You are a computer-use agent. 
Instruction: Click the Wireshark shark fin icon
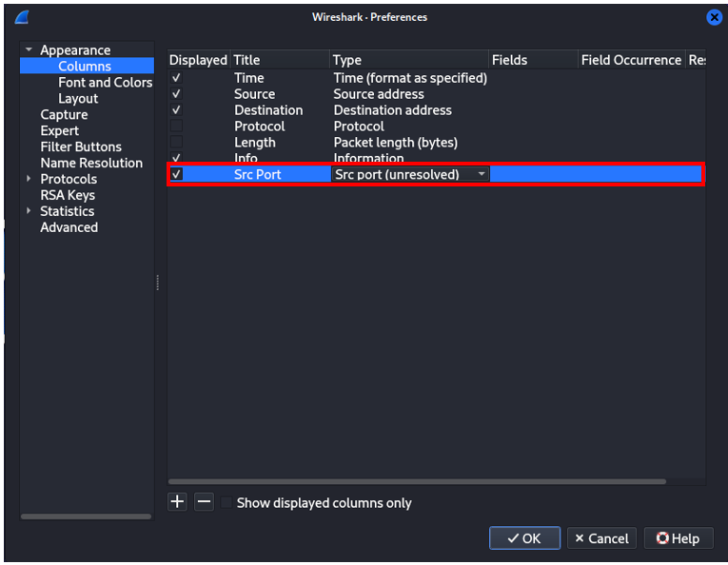[22, 18]
